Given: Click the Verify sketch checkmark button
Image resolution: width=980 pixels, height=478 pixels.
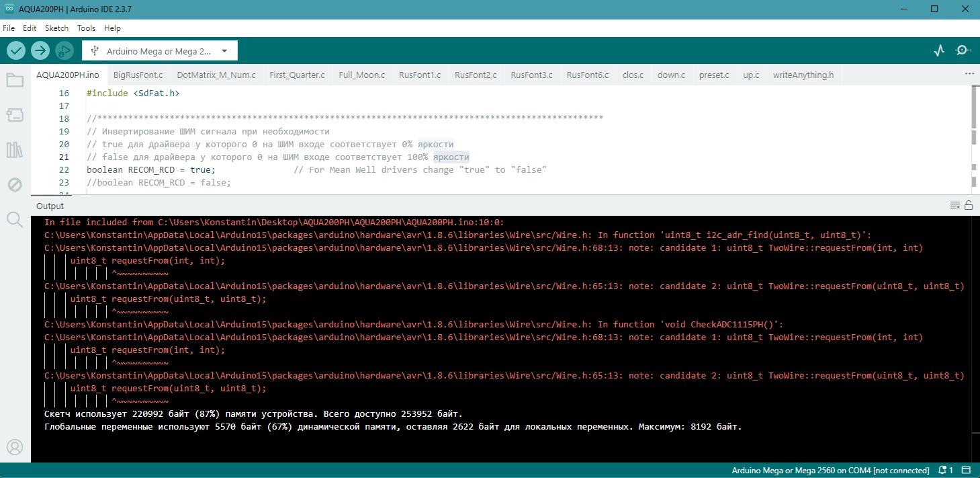Looking at the screenshot, I should coord(16,50).
